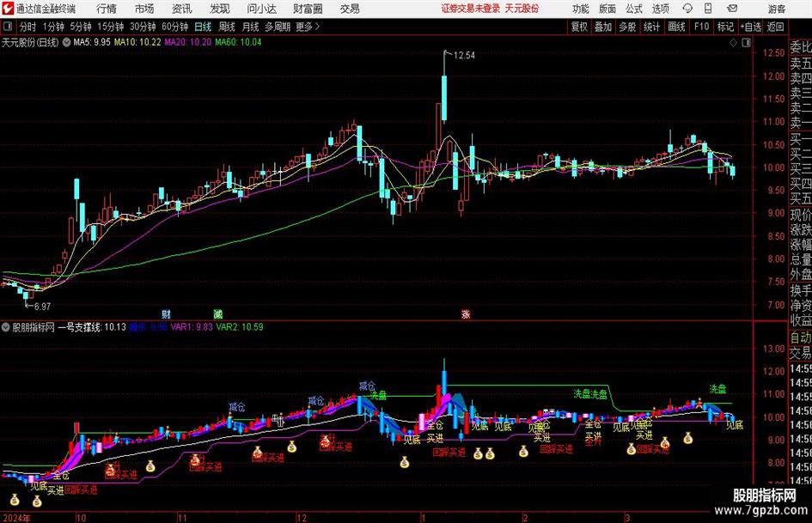Select the 月线 monthly period tab
The image size is (812, 523).
point(251,27)
